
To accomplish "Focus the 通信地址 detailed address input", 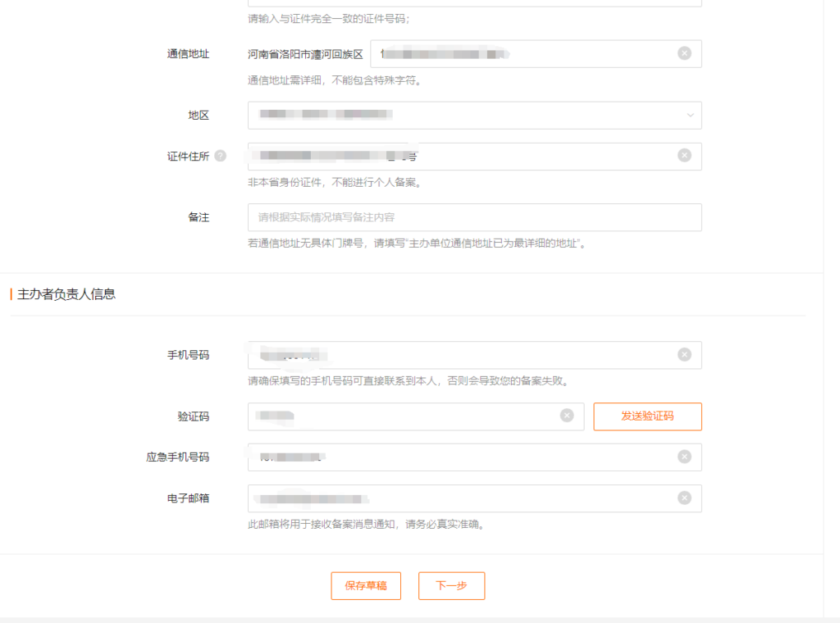I will click(525, 54).
